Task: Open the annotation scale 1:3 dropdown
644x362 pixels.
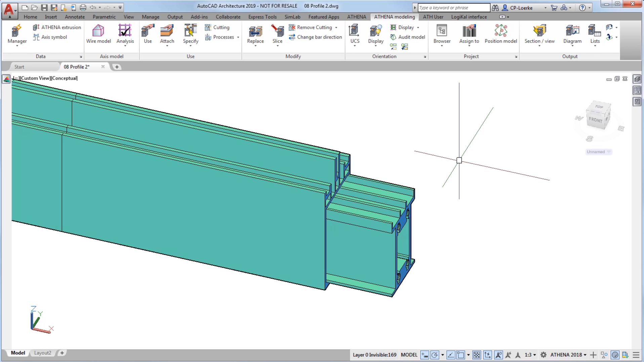Action: [530, 355]
